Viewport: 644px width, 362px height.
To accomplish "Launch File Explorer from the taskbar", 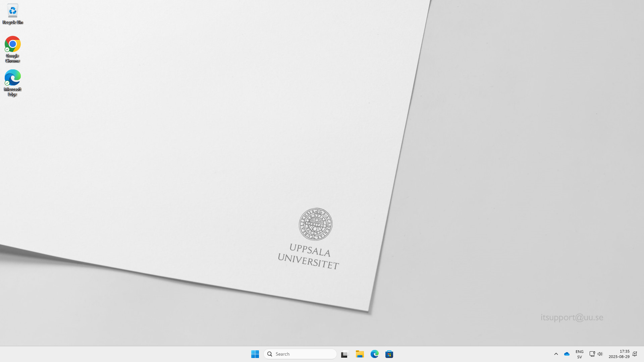I will tap(360, 354).
